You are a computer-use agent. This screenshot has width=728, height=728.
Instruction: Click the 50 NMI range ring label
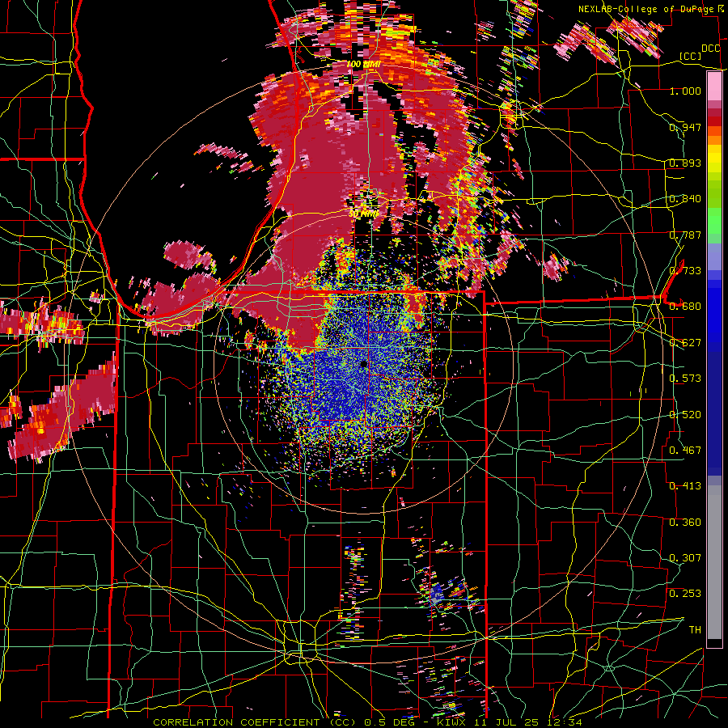(x=363, y=214)
